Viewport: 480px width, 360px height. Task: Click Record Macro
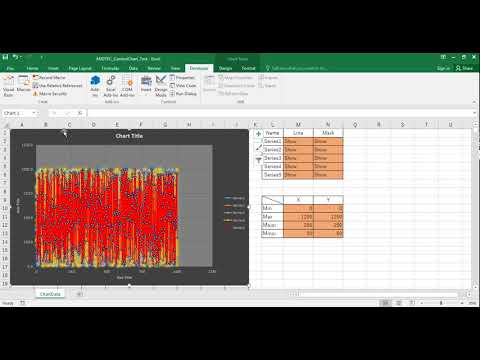pos(49,77)
